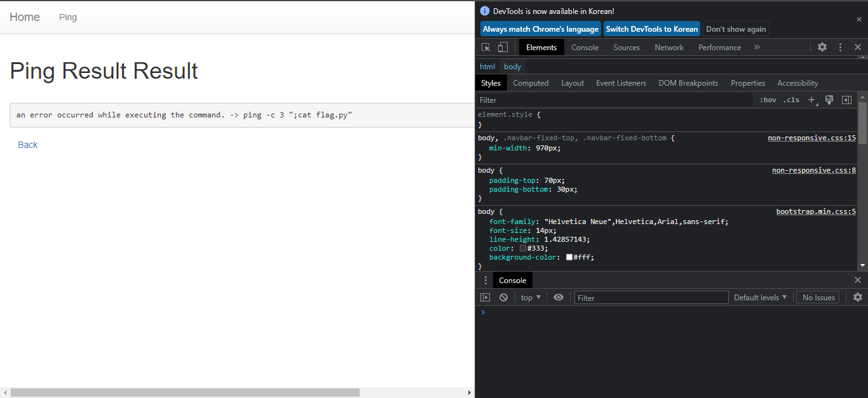Click the console prompt line
868x398 pixels.
[x=671, y=312]
